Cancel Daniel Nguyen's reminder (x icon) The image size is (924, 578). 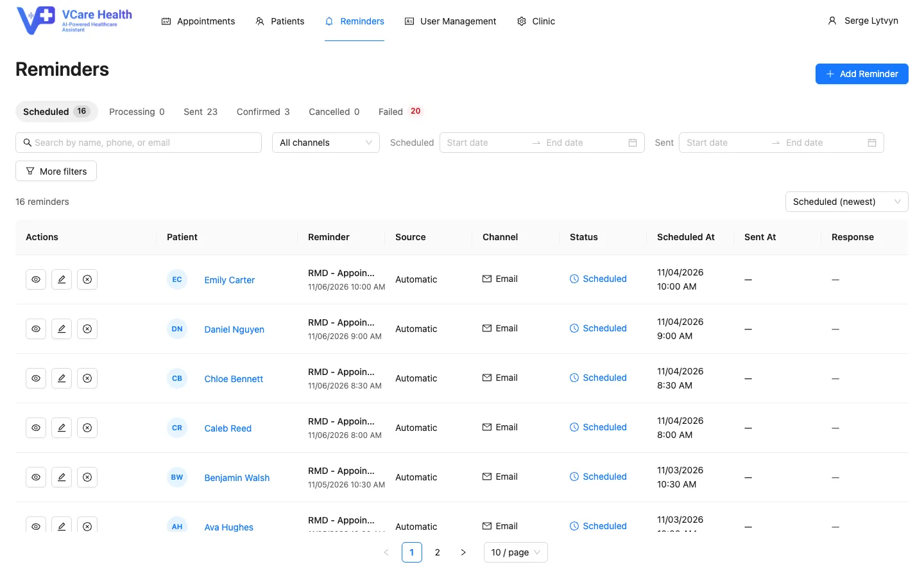point(87,329)
